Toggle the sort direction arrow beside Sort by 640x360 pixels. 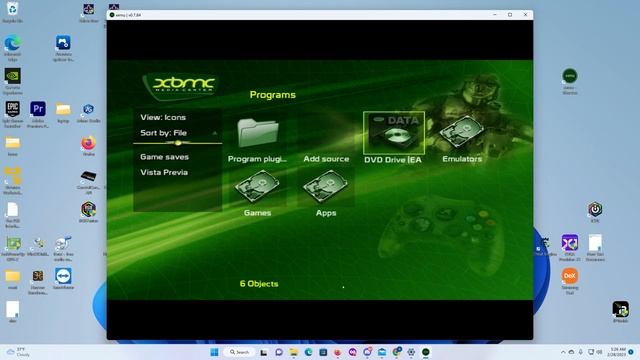(215, 133)
